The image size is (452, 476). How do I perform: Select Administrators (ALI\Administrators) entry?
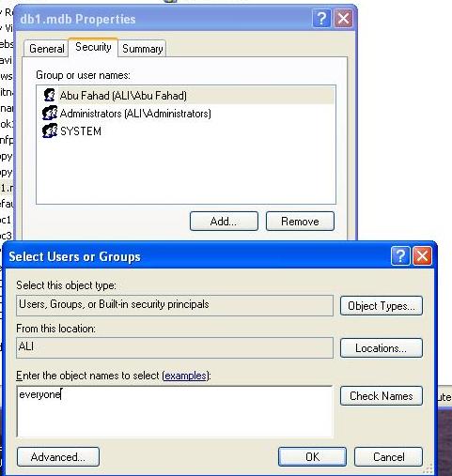[x=135, y=114]
